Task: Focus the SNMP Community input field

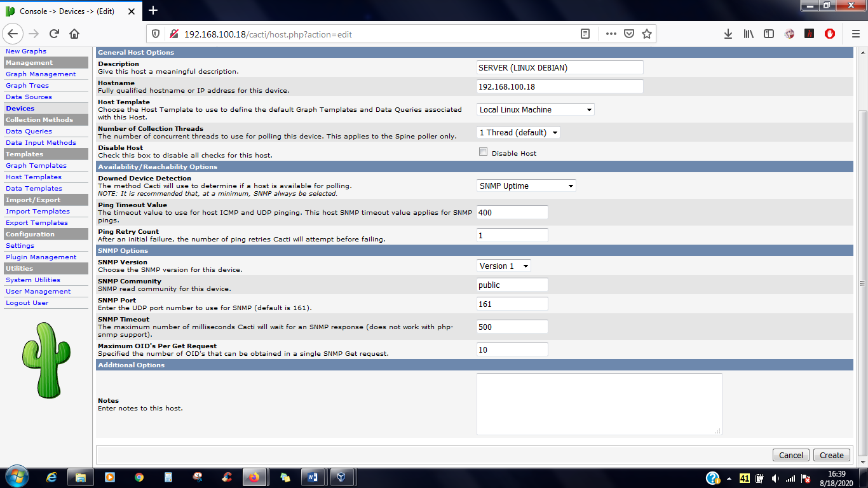Action: click(512, 285)
